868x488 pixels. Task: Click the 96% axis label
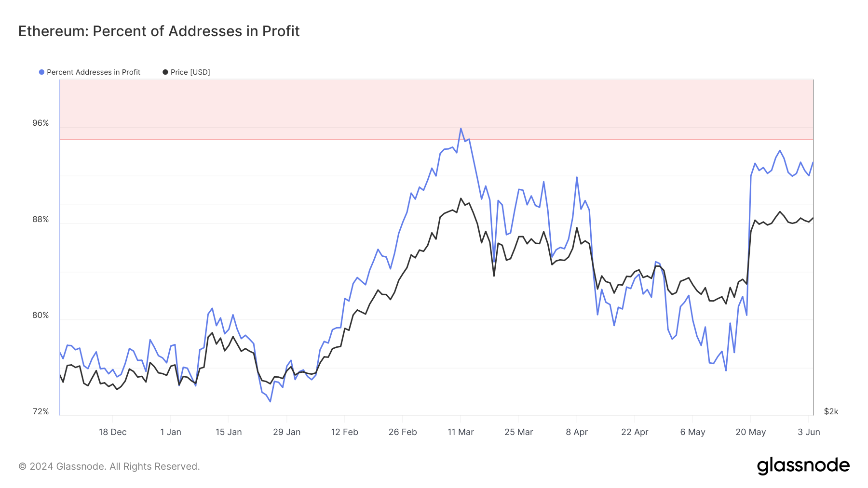point(41,123)
